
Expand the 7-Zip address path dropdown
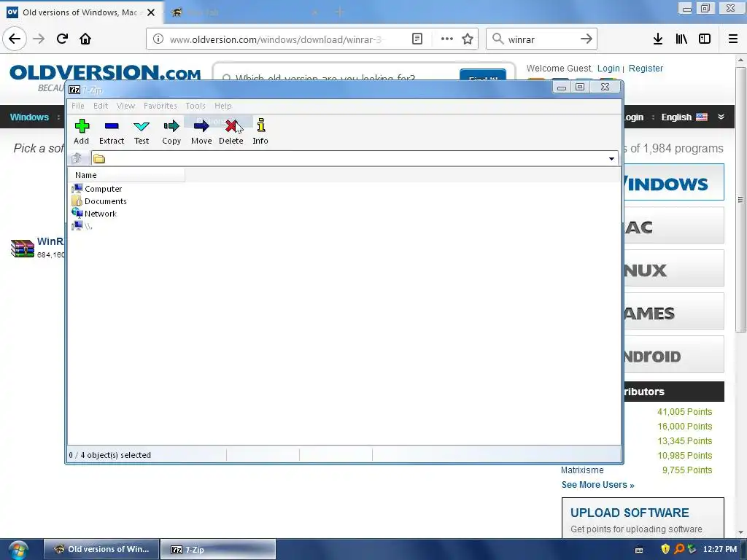pos(611,158)
